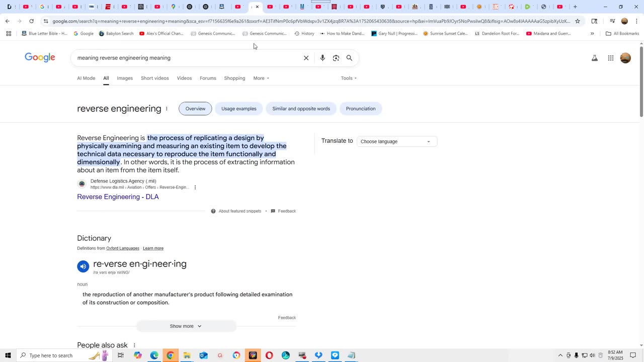
Task: Open the Blue Letter Bible bookmark
Action: 44,34
